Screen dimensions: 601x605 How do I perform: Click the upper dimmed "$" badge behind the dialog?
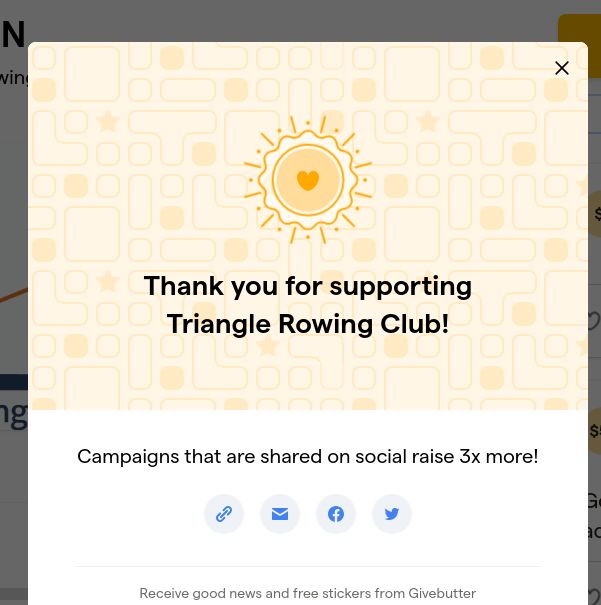[595, 213]
